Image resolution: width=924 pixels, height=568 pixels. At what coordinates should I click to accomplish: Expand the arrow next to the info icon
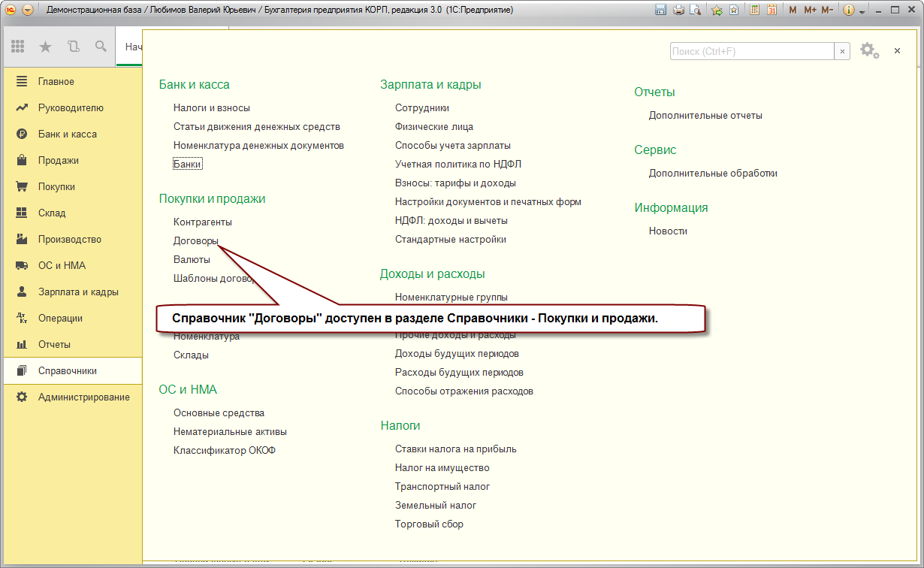(862, 11)
